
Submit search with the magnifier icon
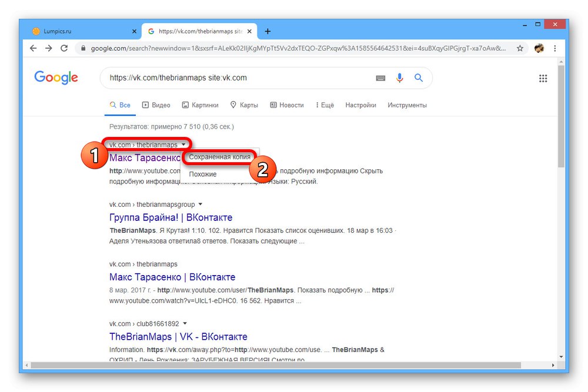click(x=419, y=78)
